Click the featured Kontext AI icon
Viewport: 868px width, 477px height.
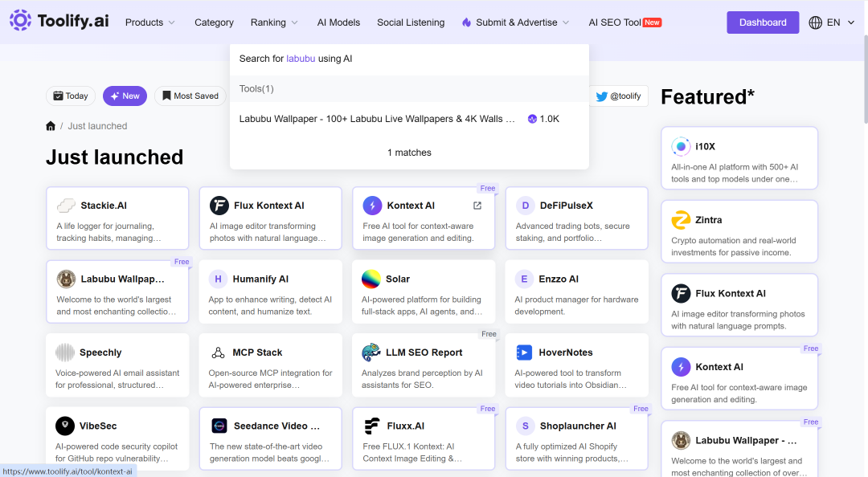(681, 367)
